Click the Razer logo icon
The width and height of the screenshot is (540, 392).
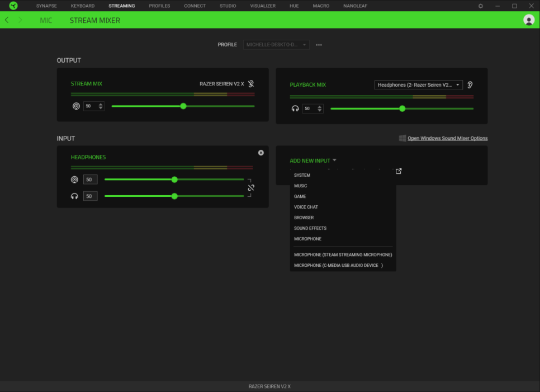click(x=13, y=6)
